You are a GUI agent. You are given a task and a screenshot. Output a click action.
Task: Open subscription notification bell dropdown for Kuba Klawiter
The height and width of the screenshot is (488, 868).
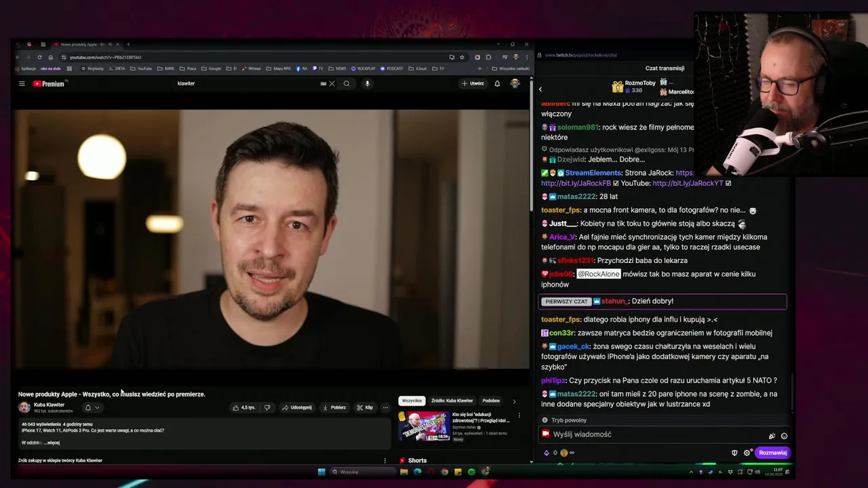[x=92, y=407]
